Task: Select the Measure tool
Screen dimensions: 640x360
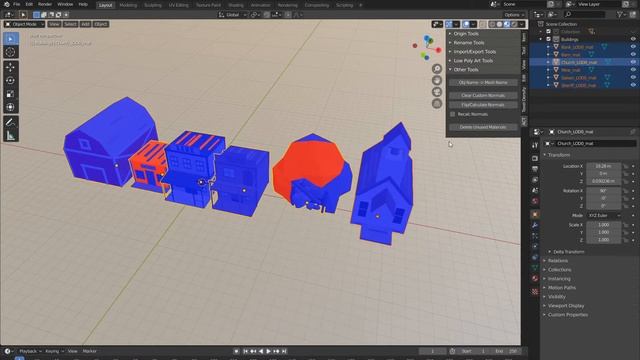Action: [x=11, y=136]
